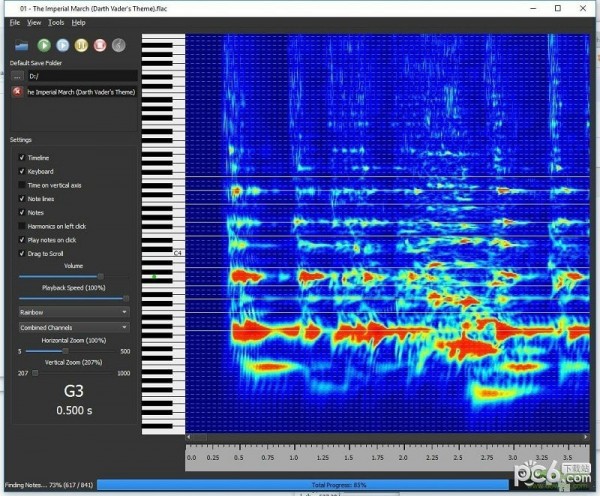The height and width of the screenshot is (496, 600).
Task: Open the Combined Channels dropdown
Action: tap(74, 328)
